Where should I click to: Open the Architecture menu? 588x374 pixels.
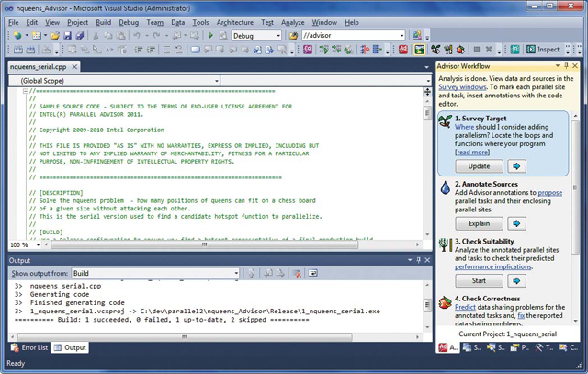click(235, 22)
